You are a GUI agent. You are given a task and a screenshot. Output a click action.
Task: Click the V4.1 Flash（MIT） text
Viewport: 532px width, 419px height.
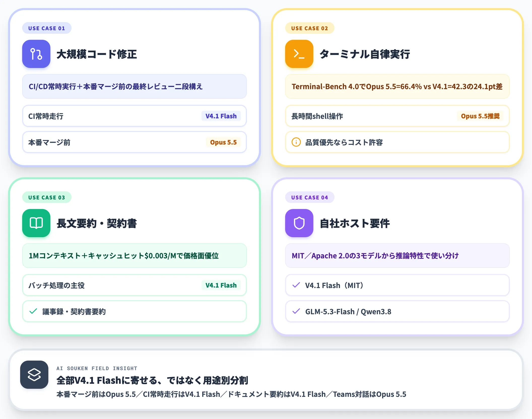[334, 286]
